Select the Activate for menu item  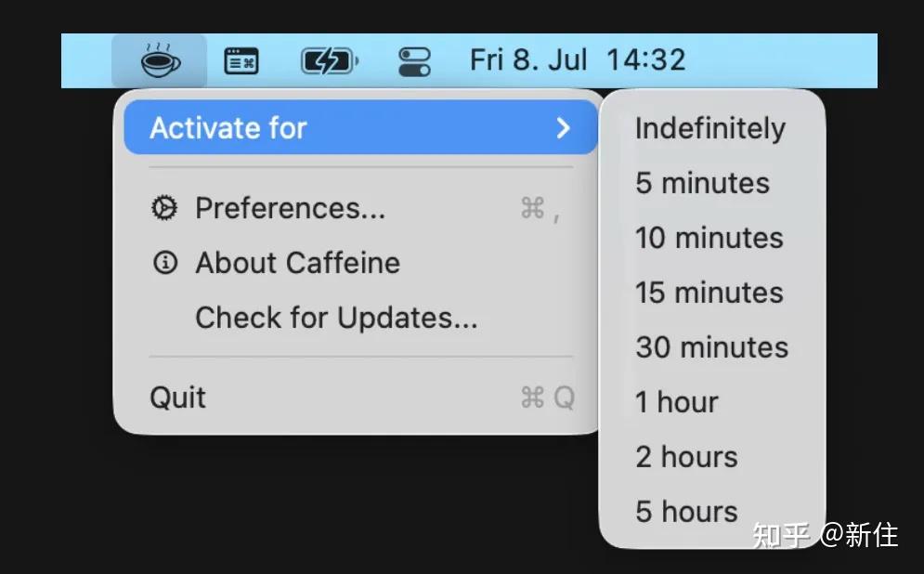360,127
